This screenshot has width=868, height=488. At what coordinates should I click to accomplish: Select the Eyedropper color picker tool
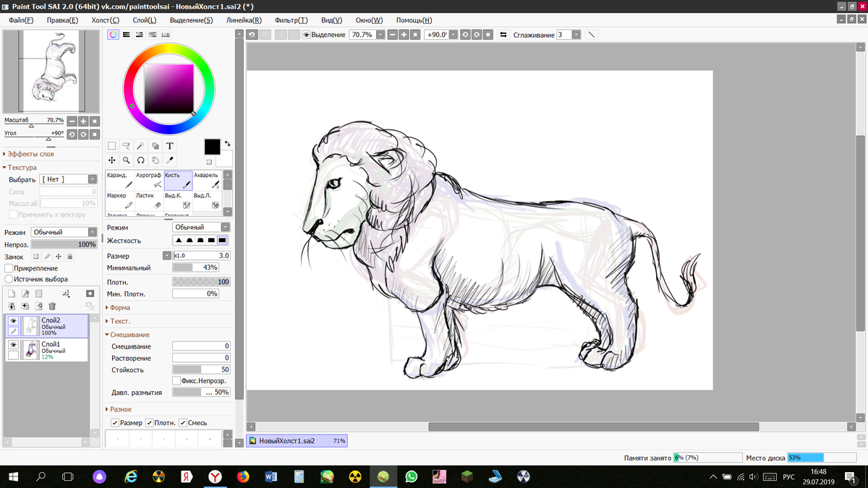tap(170, 160)
